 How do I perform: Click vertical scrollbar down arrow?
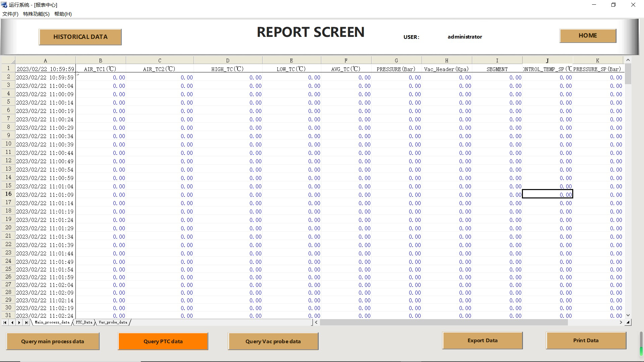628,315
